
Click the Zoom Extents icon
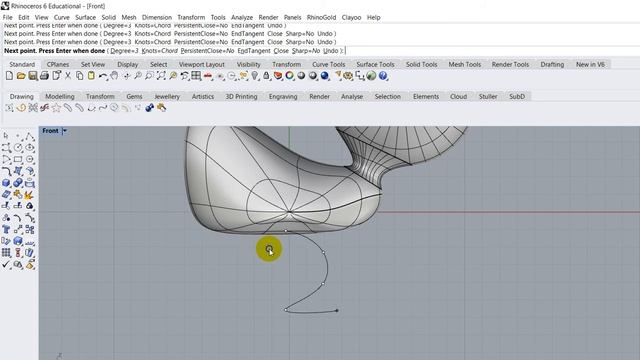pos(161,76)
